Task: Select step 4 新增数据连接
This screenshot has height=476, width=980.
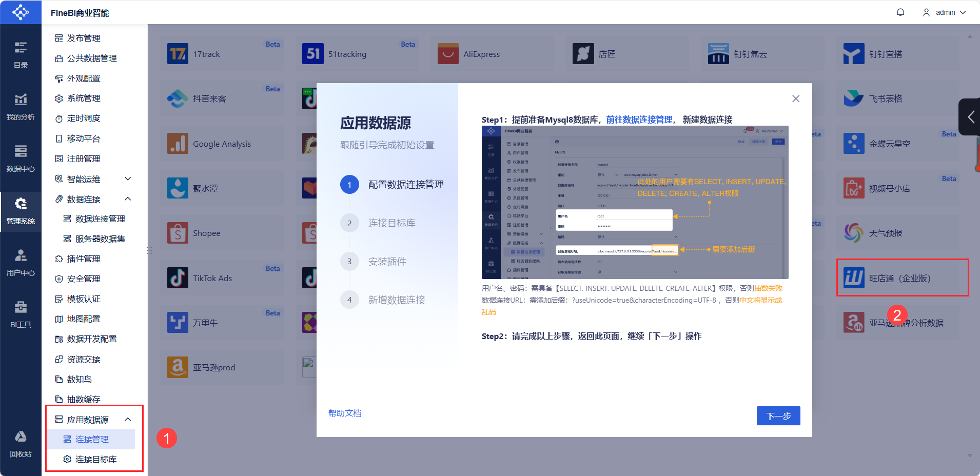Action: [383, 300]
